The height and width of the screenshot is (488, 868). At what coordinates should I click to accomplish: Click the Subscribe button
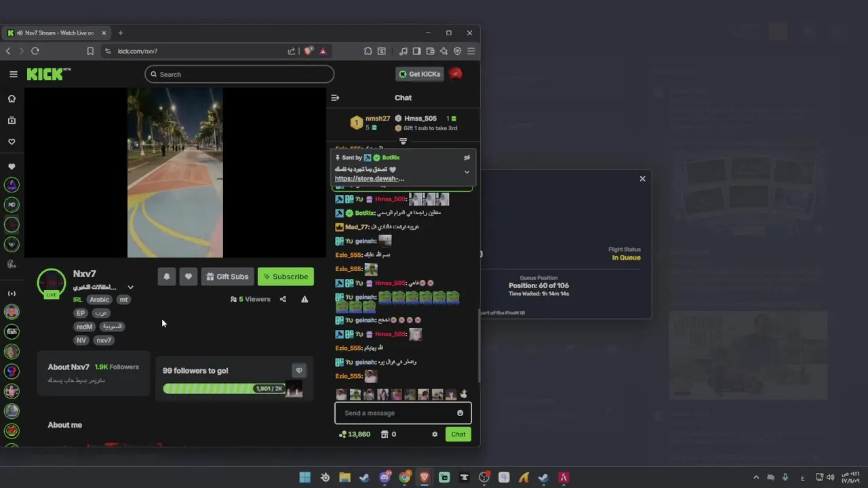pyautogui.click(x=285, y=277)
